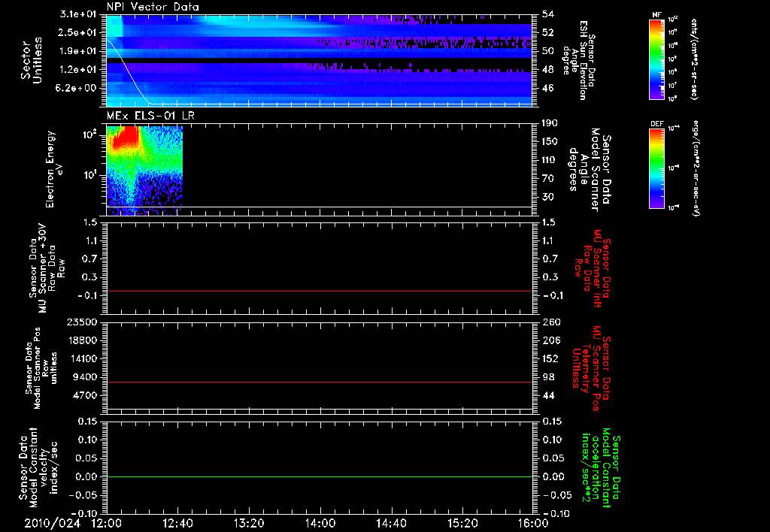Click sun elevation tick value 46
The height and width of the screenshot is (532, 770).
coord(547,89)
